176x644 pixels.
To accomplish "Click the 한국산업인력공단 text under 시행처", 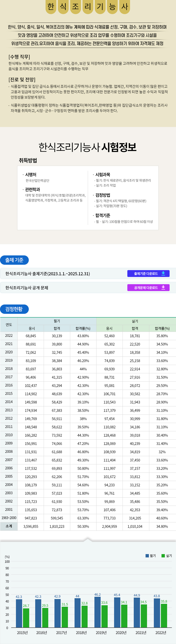I will tap(37, 180).
